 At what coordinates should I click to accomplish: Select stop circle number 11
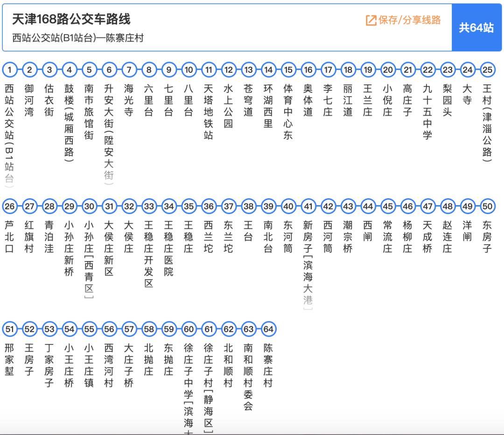[209, 69]
